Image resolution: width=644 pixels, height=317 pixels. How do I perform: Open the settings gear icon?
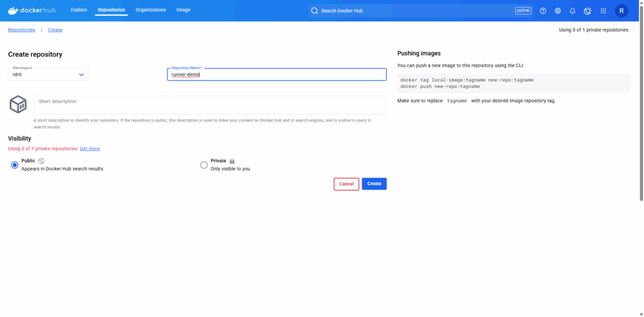(558, 11)
